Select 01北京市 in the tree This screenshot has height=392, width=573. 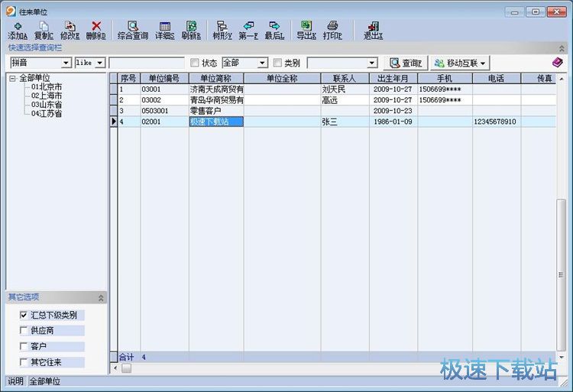coord(47,87)
